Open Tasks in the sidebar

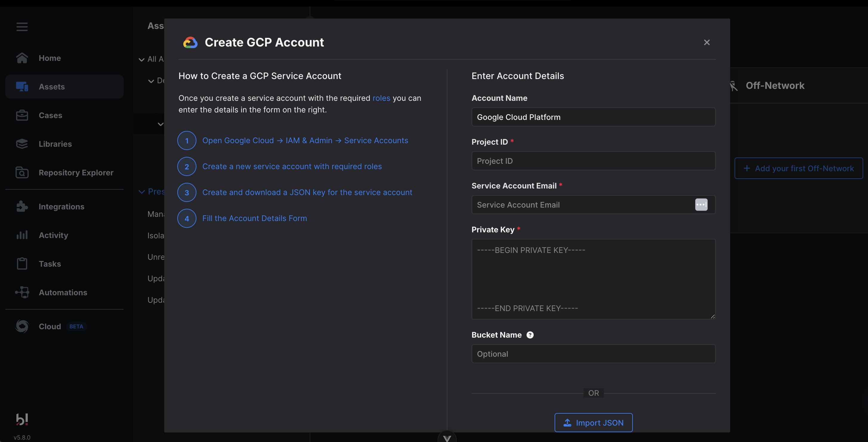(50, 264)
